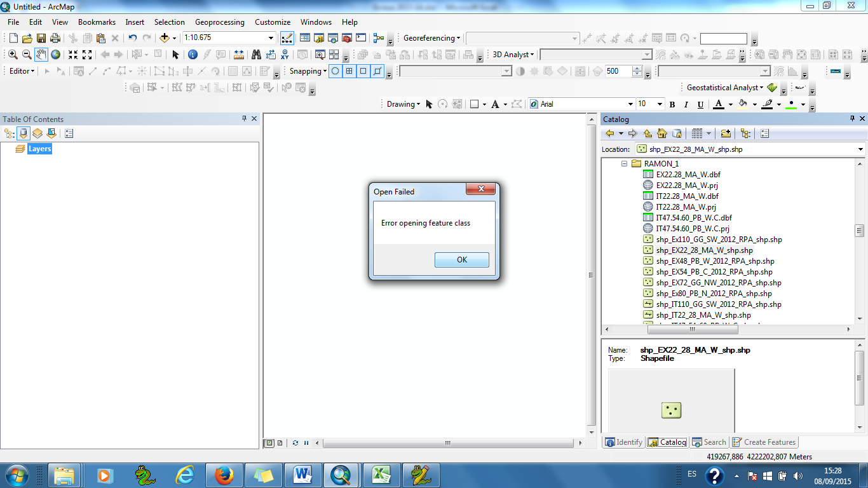Click the Add Data toolbar icon
The height and width of the screenshot is (488, 868).
[x=164, y=38]
